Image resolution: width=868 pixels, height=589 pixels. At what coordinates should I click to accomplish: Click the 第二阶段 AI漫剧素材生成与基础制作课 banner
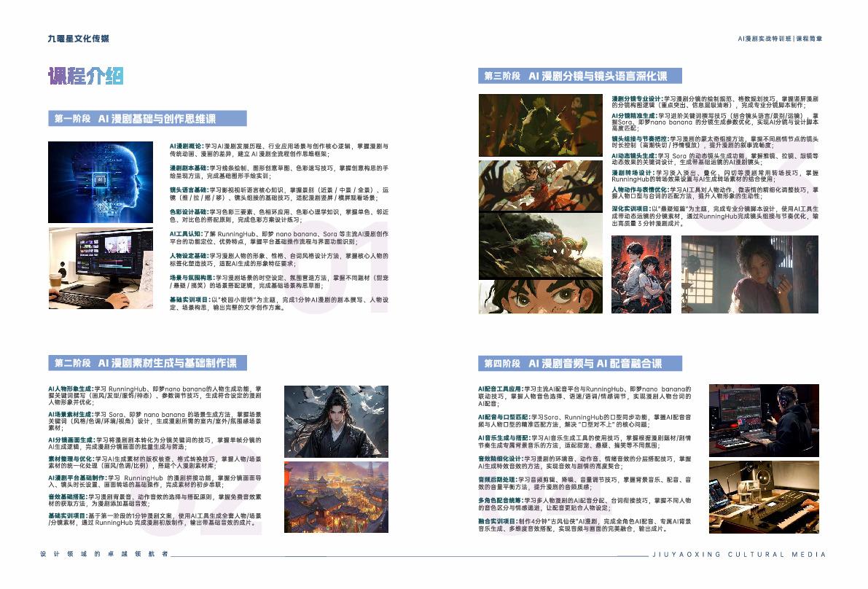point(147,362)
